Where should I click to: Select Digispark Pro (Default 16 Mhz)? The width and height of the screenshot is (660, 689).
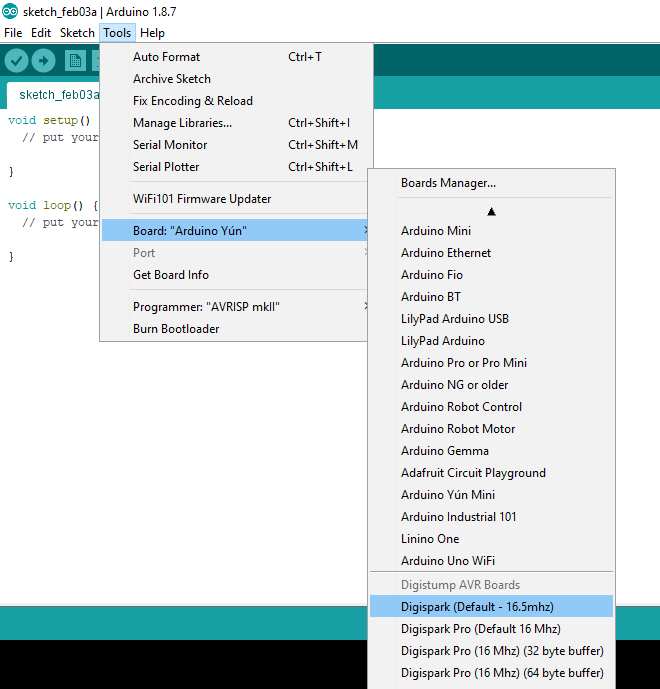coord(491,629)
